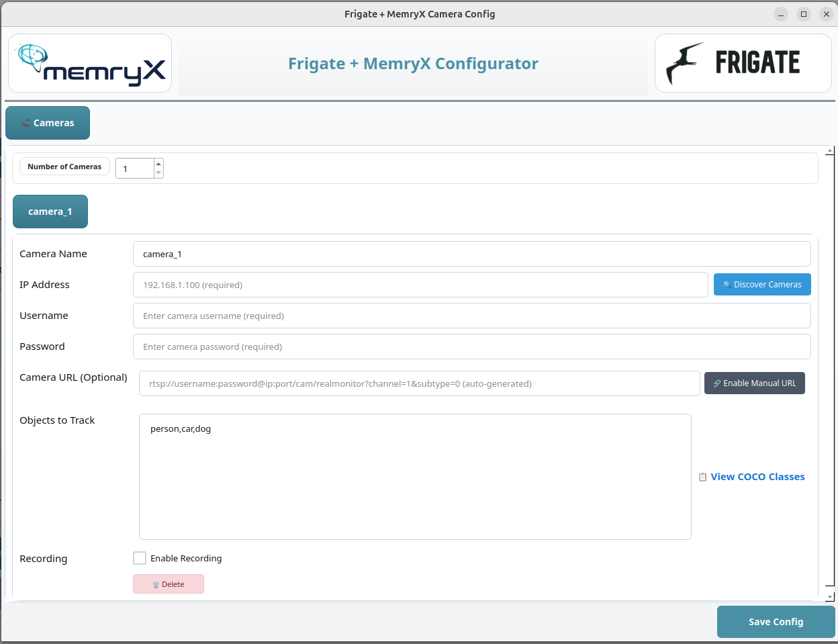Click the Discover Cameras button

click(x=762, y=284)
